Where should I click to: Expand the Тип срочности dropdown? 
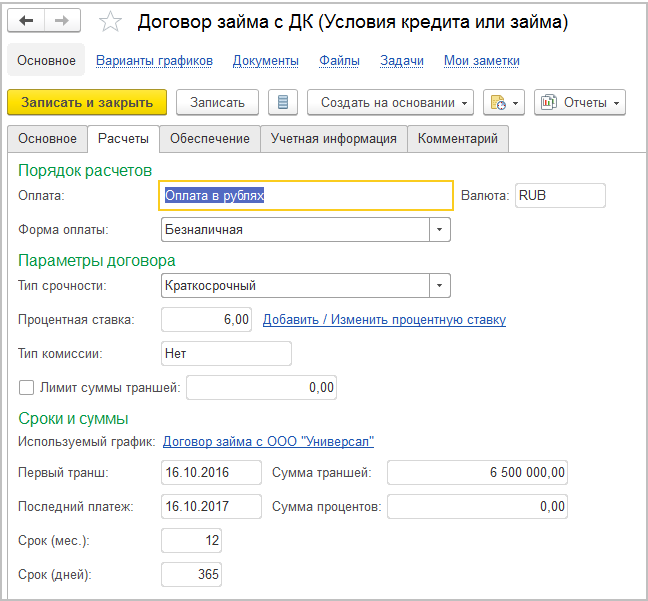click(440, 286)
